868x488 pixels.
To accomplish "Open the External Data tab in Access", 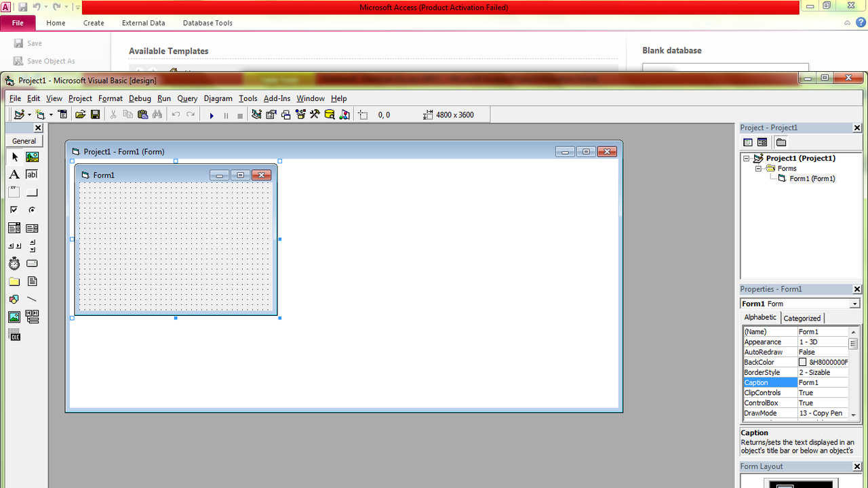I will coord(144,23).
